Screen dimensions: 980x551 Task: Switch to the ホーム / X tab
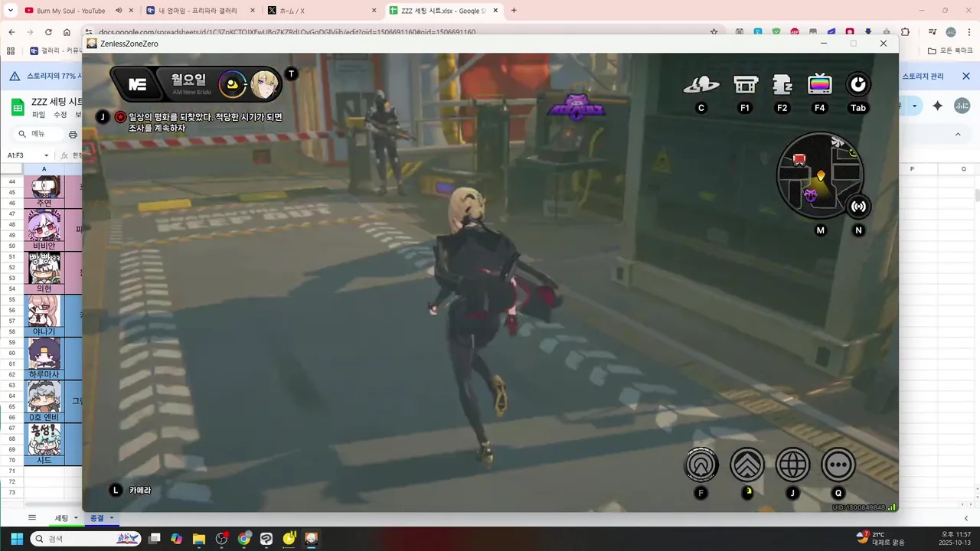pyautogui.click(x=322, y=11)
